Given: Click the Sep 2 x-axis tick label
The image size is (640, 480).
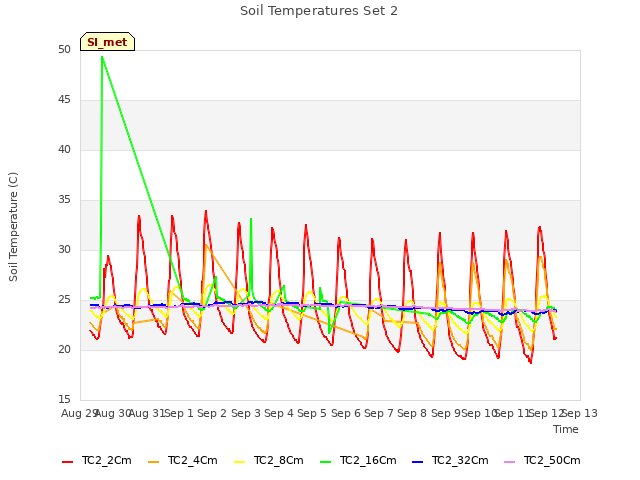Looking at the screenshot, I should pyautogui.click(x=212, y=413).
